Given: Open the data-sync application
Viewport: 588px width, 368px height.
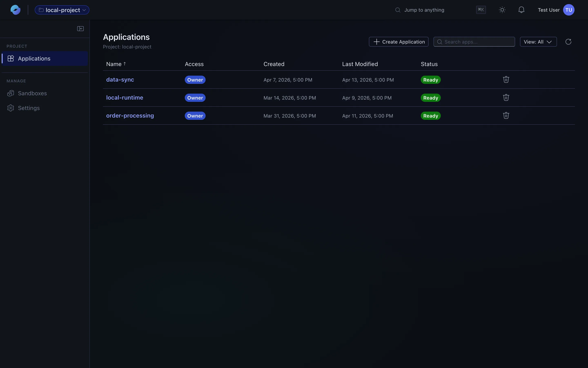Looking at the screenshot, I should click(x=120, y=80).
